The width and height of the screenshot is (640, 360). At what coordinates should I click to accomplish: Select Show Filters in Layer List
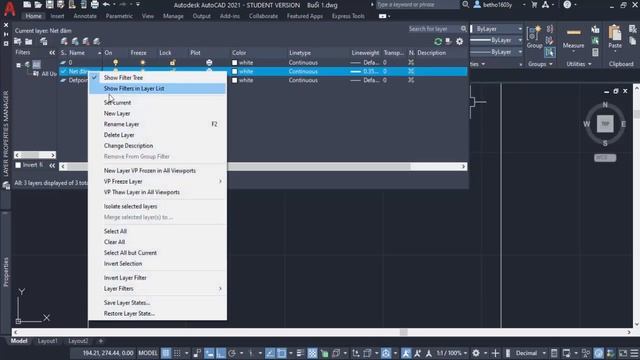click(x=158, y=89)
